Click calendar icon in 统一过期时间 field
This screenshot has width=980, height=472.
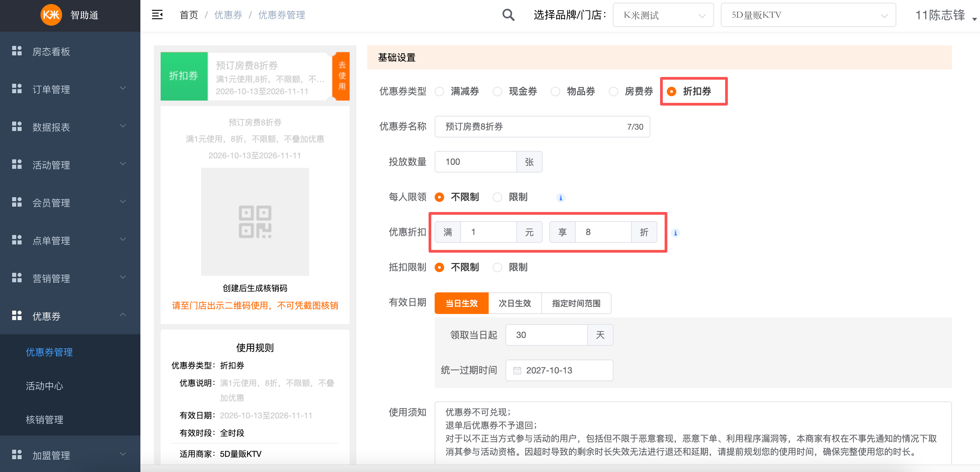pos(517,370)
